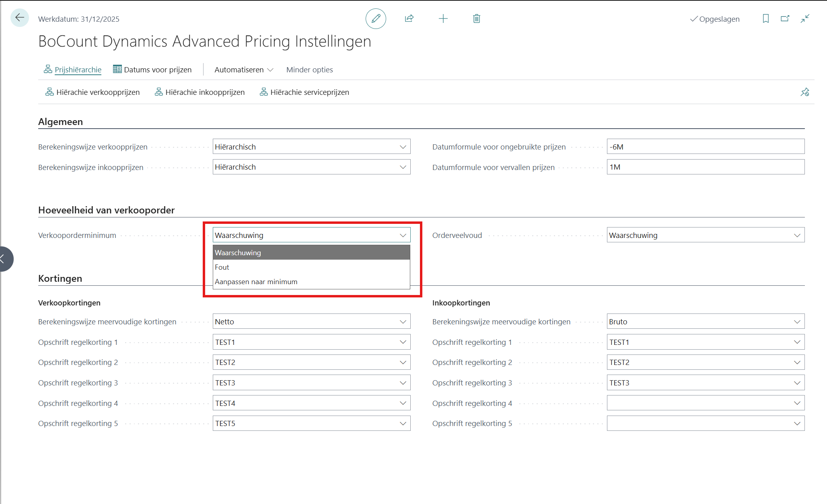Click the pin action bar icon
Screen dimensions: 827x504
coord(804,92)
